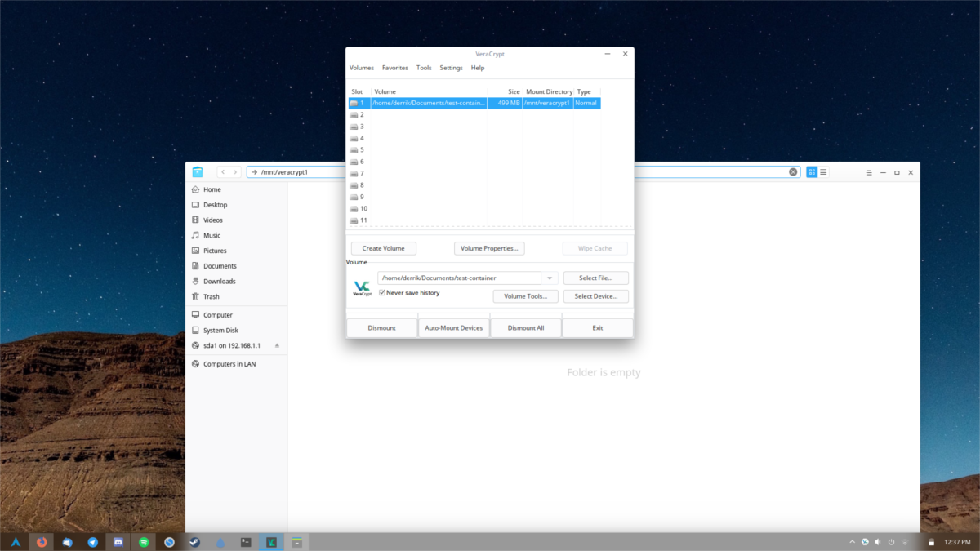The image size is (980, 551).
Task: Launch Telegram from the taskbar
Action: [92, 541]
